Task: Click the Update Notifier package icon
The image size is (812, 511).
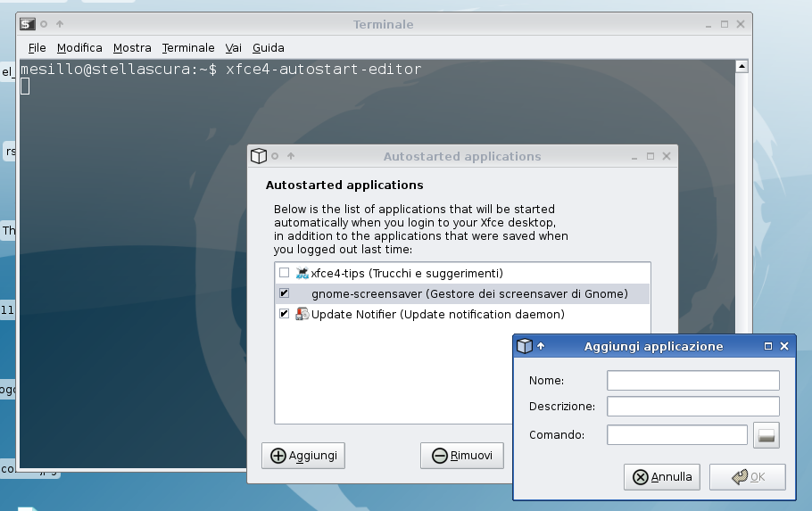Action: tap(302, 314)
